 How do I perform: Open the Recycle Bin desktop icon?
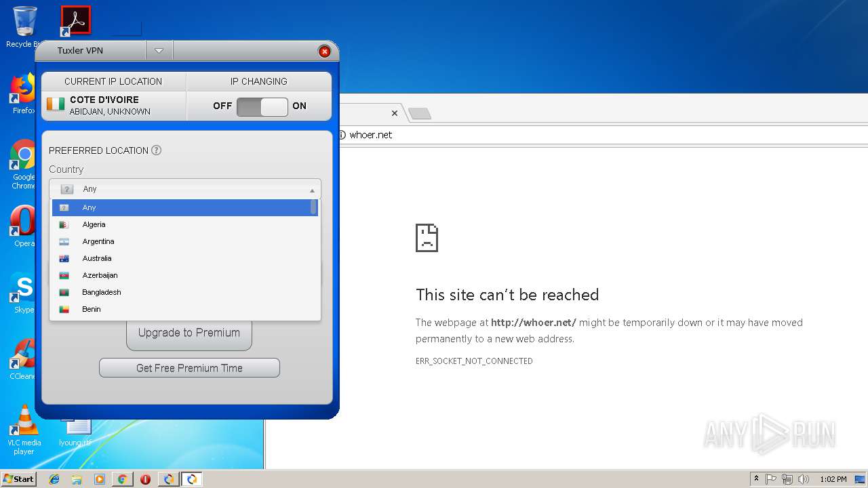click(24, 27)
